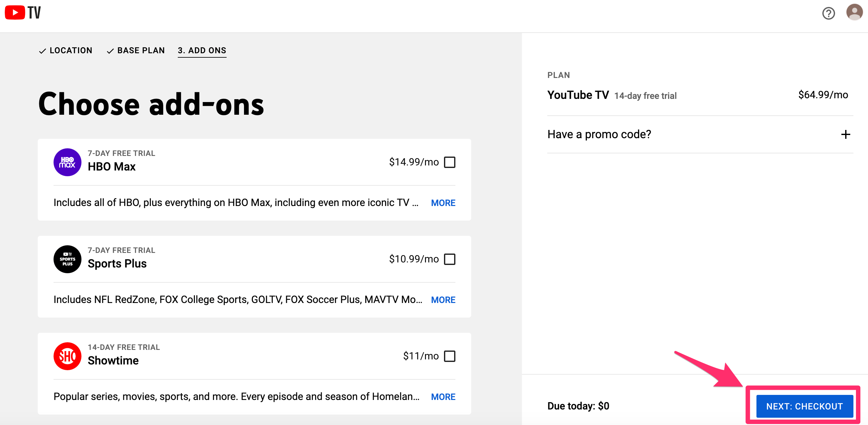Expand promo code with plus icon
The width and height of the screenshot is (868, 425).
[x=845, y=134]
